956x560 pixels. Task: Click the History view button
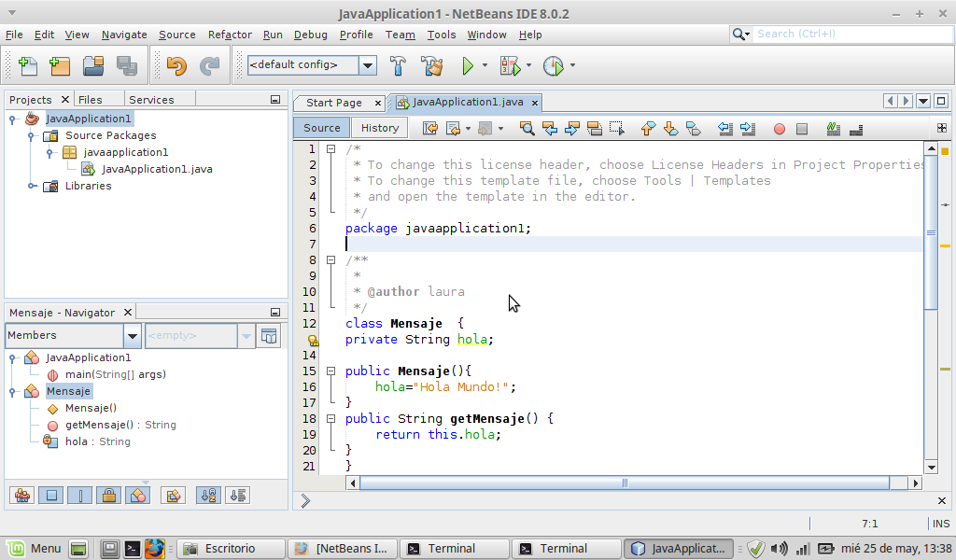(x=380, y=128)
